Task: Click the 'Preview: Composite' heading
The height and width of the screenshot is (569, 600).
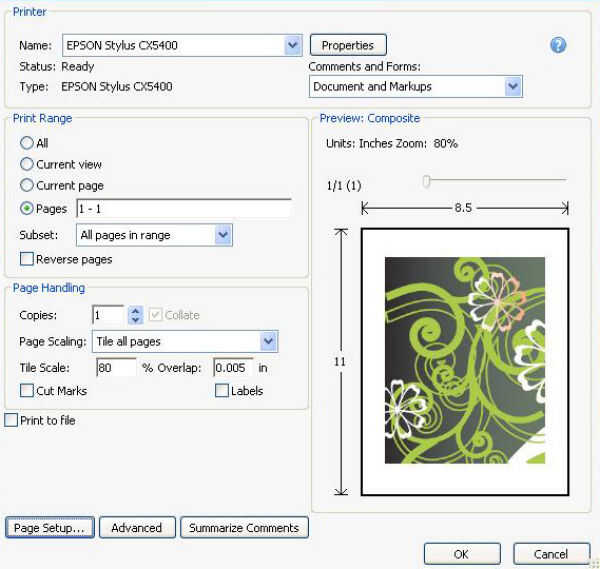Action: [370, 118]
